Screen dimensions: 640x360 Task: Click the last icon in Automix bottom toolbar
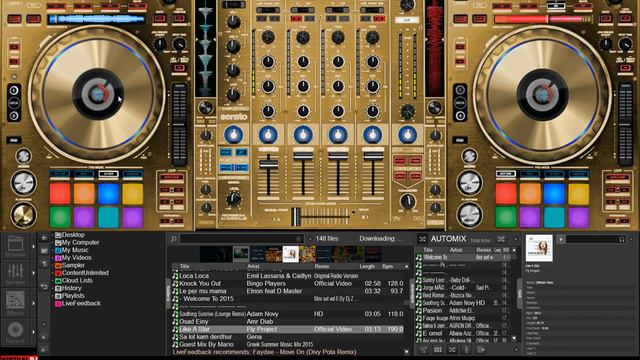tap(481, 350)
